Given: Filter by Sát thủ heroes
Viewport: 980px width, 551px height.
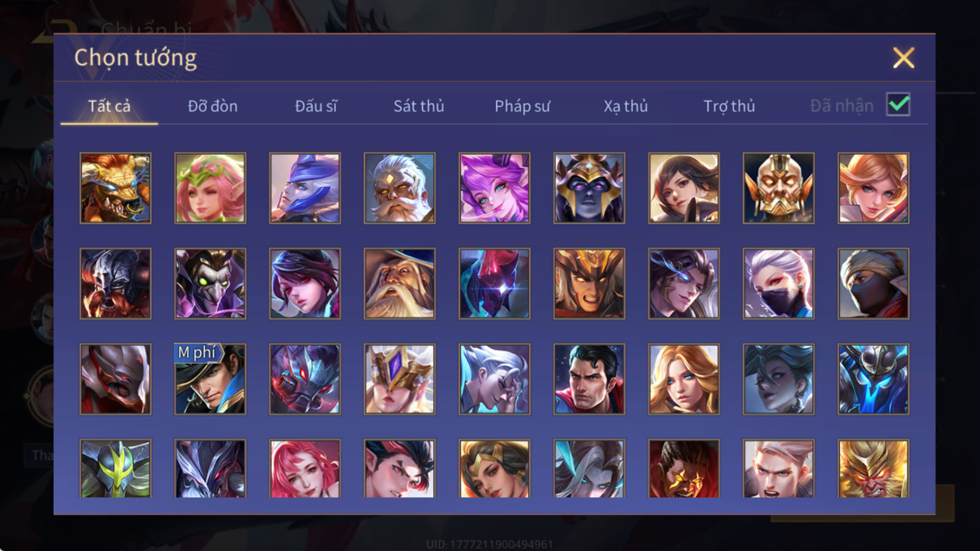Looking at the screenshot, I should pyautogui.click(x=419, y=106).
